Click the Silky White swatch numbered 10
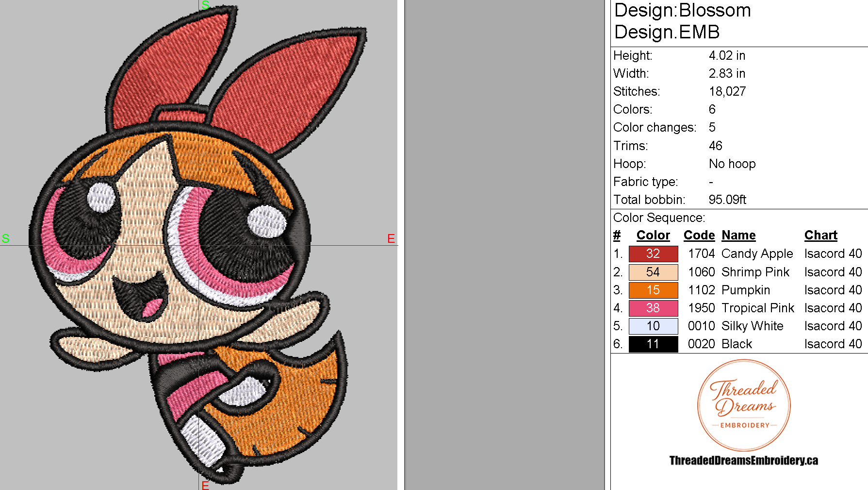Screen dimensions: 868x490 click(653, 326)
